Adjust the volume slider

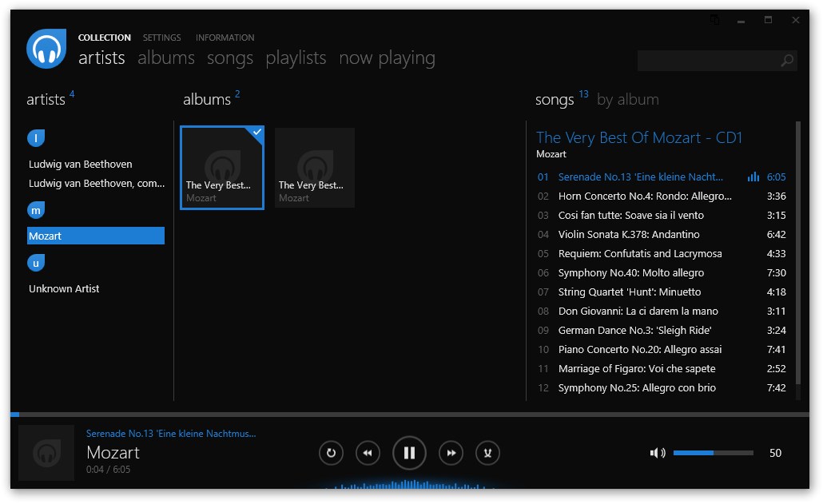[x=713, y=453]
